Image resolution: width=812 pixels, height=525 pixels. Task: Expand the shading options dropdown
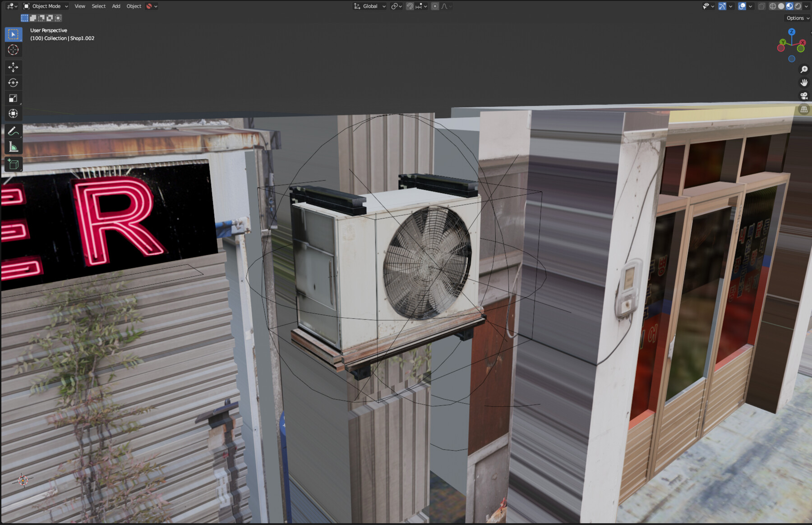pyautogui.click(x=806, y=6)
